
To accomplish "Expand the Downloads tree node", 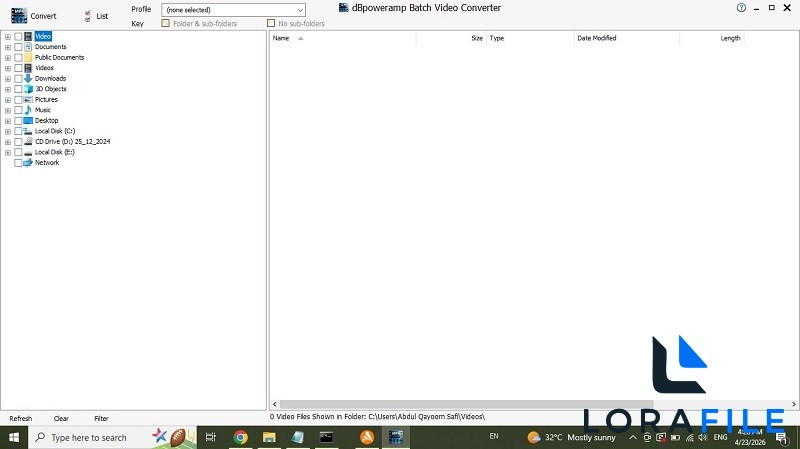I will tap(8, 79).
